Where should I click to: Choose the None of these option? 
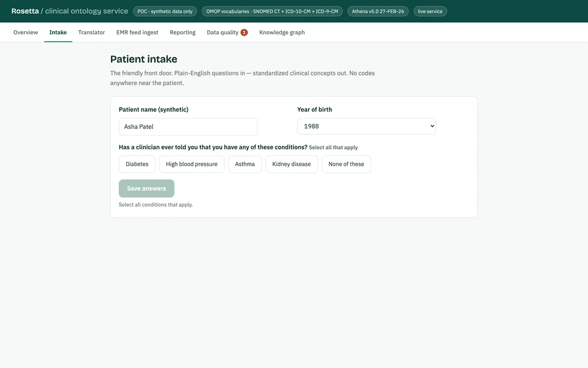click(x=346, y=164)
